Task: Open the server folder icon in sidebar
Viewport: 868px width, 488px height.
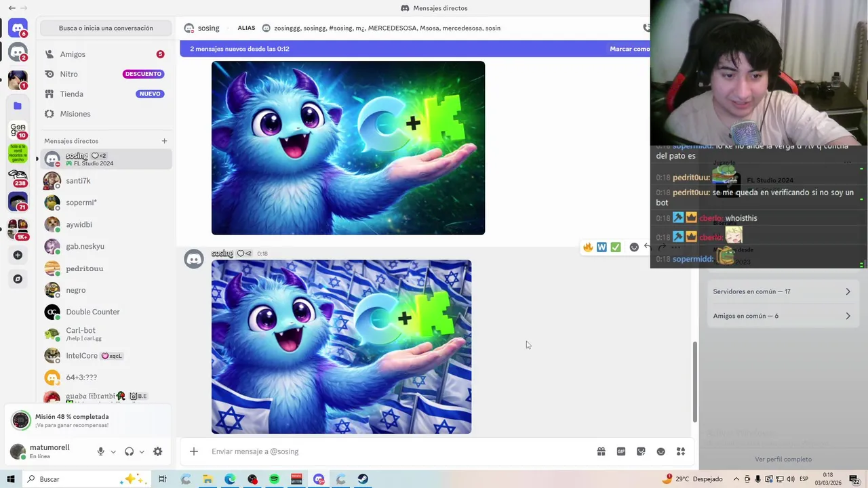Action: [18, 106]
